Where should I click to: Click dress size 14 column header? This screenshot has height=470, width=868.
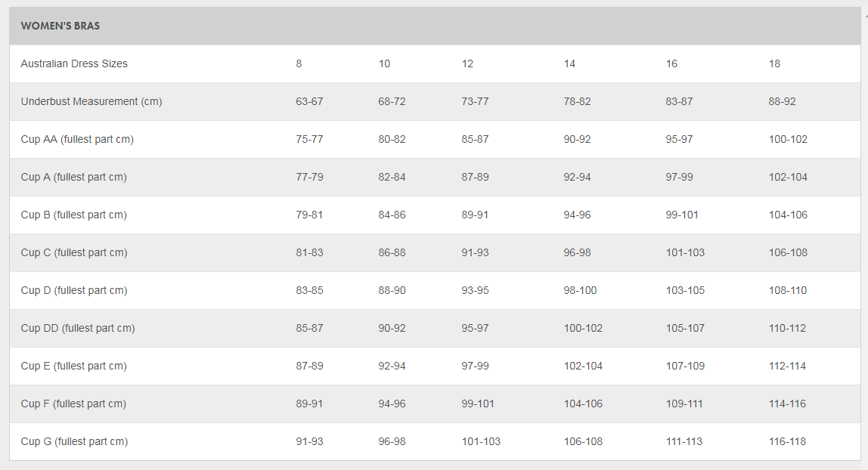coord(569,63)
